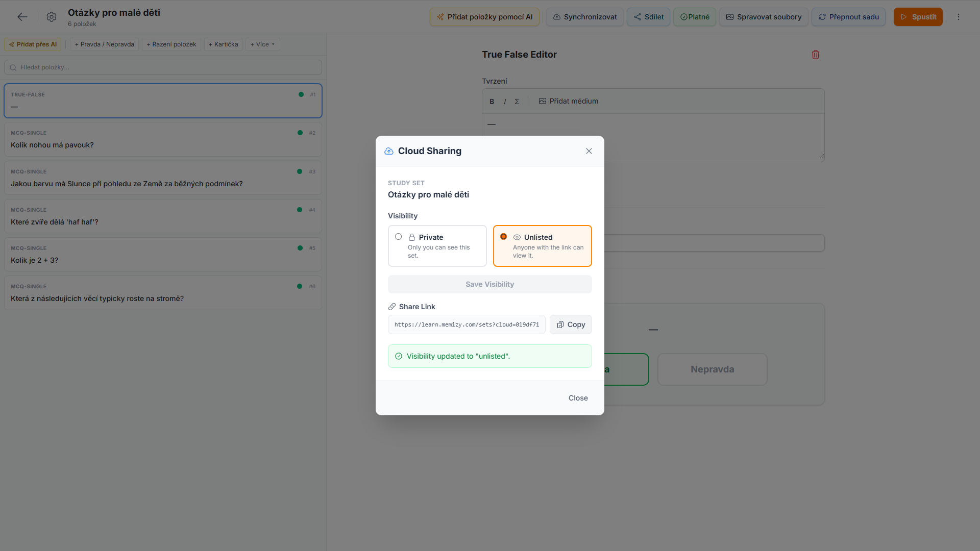The image size is (980, 551).
Task: Click Přidat médium in editor toolbar
Action: coord(569,101)
